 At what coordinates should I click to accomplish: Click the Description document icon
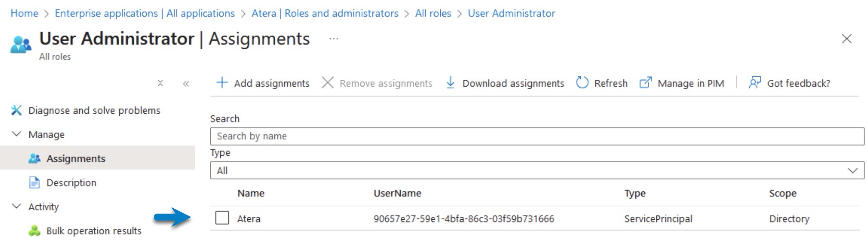click(34, 183)
